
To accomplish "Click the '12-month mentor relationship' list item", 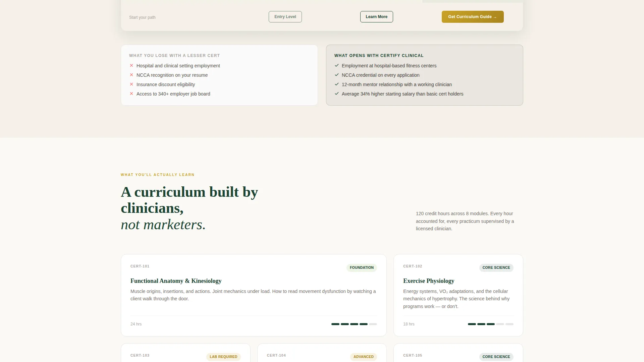I will coord(397,84).
